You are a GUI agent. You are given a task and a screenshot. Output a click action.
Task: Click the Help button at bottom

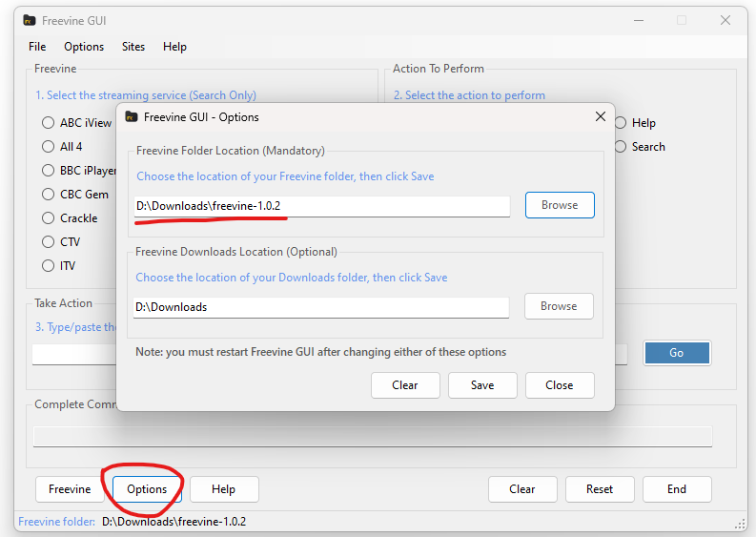coord(224,489)
